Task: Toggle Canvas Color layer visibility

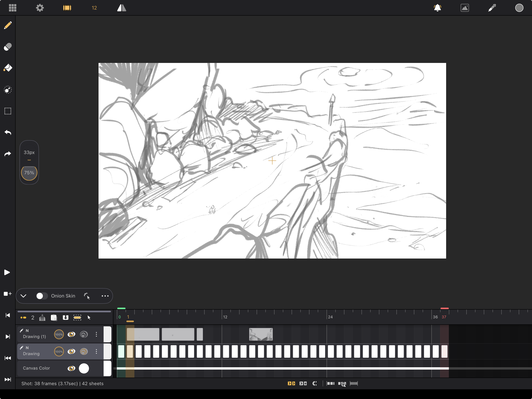Action: [x=71, y=368]
